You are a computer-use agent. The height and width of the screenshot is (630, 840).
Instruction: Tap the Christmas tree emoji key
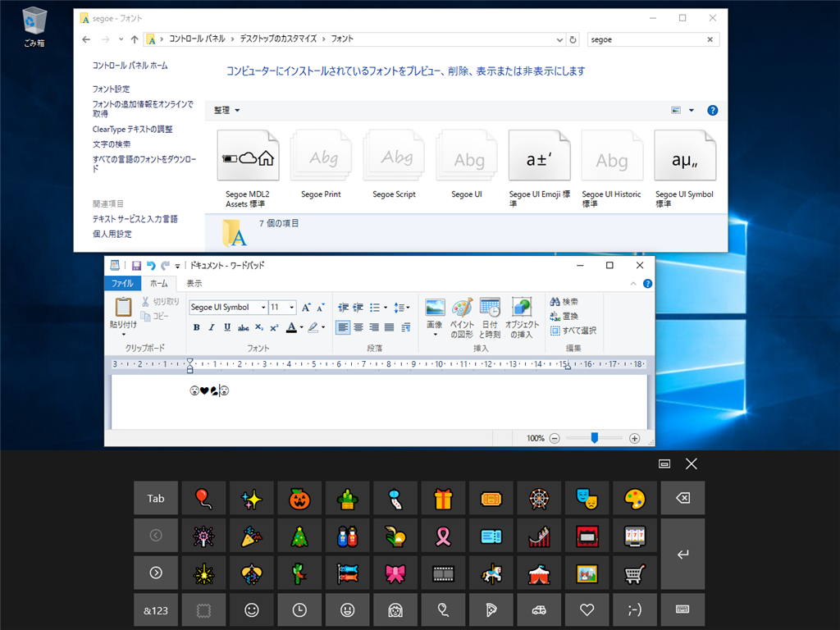[x=299, y=536]
